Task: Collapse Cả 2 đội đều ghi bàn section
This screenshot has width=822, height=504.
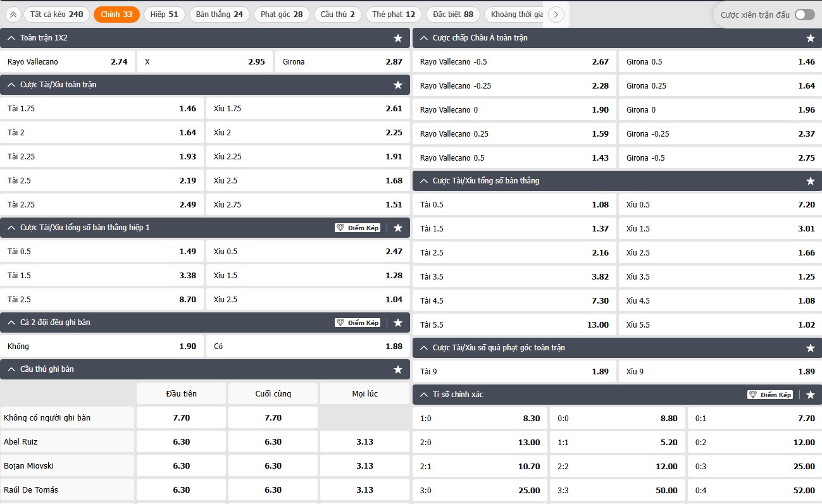Action: 11,323
